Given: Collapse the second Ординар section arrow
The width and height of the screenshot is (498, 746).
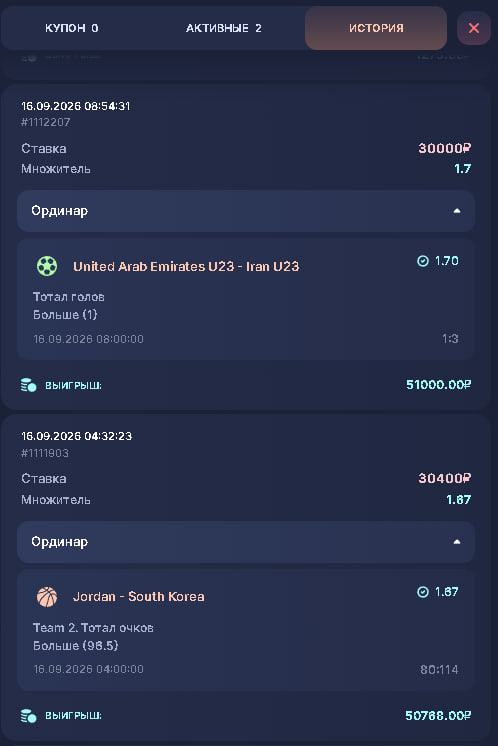Looking at the screenshot, I should [457, 542].
